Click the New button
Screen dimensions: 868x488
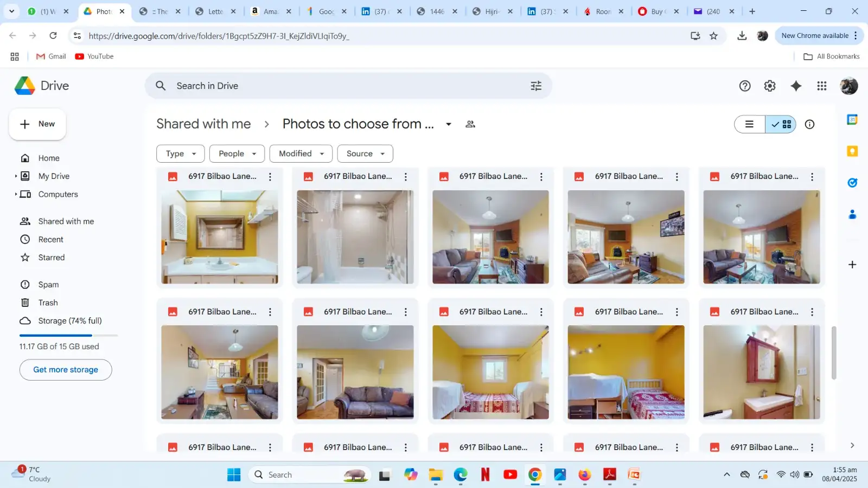click(37, 124)
